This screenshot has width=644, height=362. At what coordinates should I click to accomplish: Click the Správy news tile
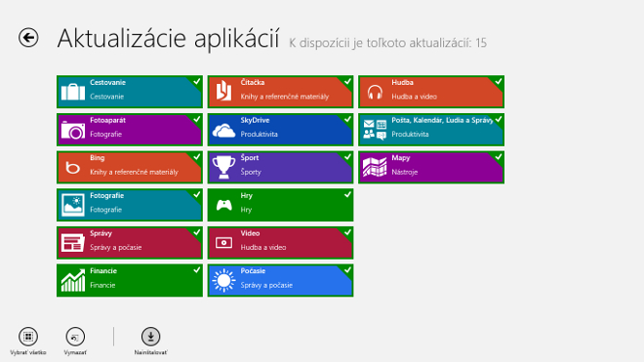(x=130, y=243)
